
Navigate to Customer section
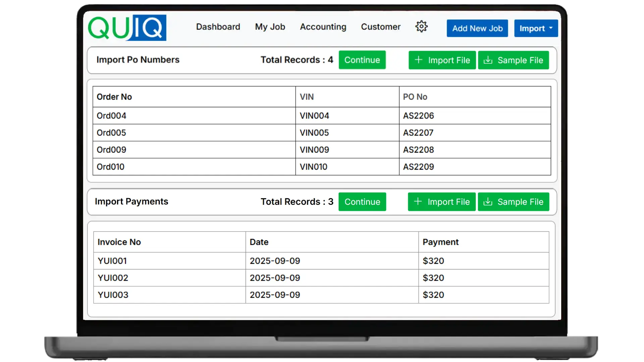pyautogui.click(x=381, y=27)
